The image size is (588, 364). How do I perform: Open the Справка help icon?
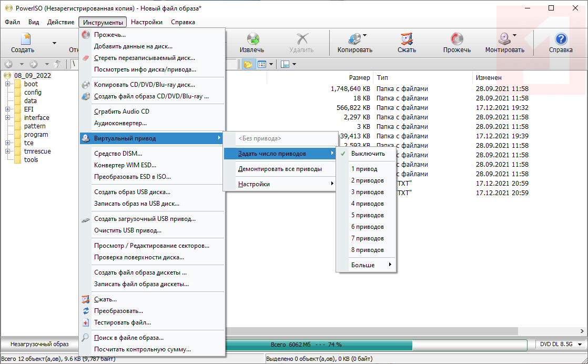(561, 38)
